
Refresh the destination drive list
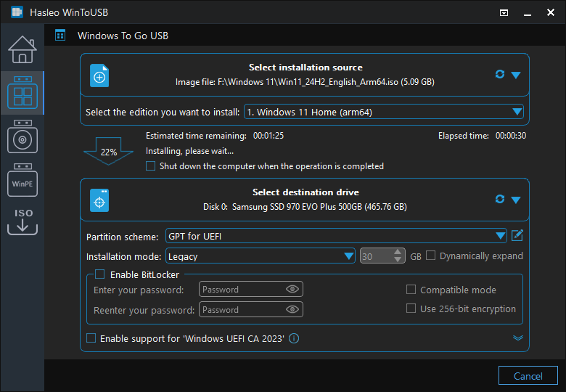499,199
